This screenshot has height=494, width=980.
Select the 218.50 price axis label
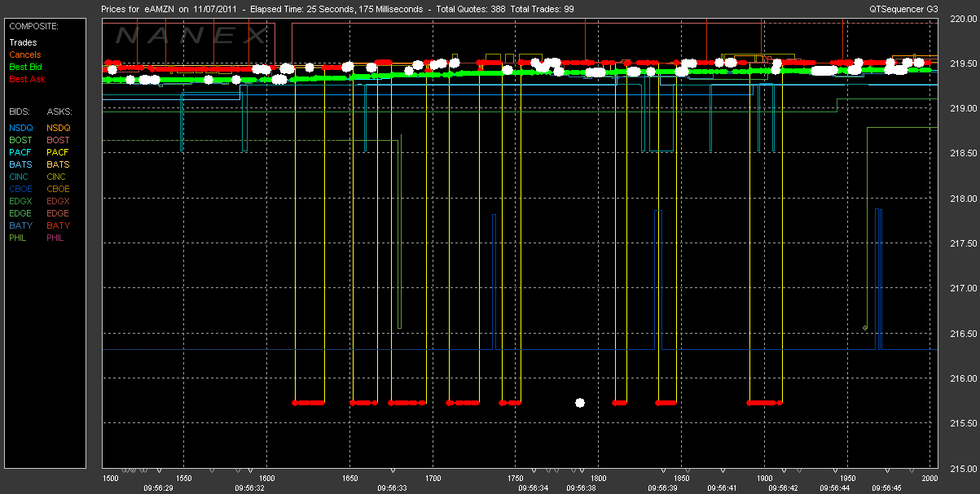pyautogui.click(x=964, y=153)
